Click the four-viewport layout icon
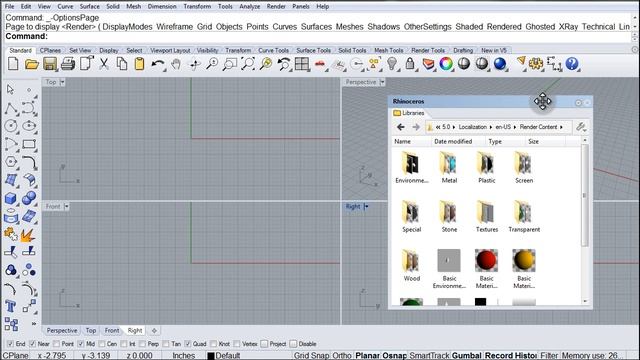The width and height of the screenshot is (640, 360). tap(302, 64)
